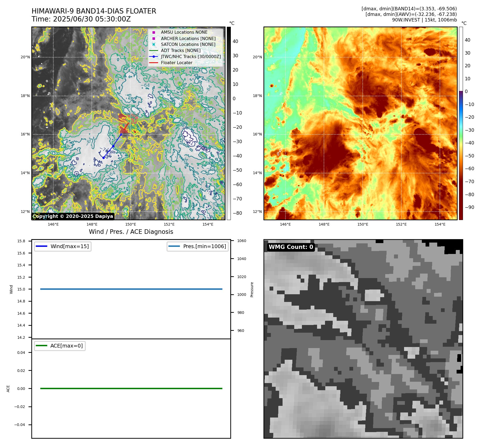Click the Wind axis label
The width and height of the screenshot is (481, 448).
[x=11, y=289]
